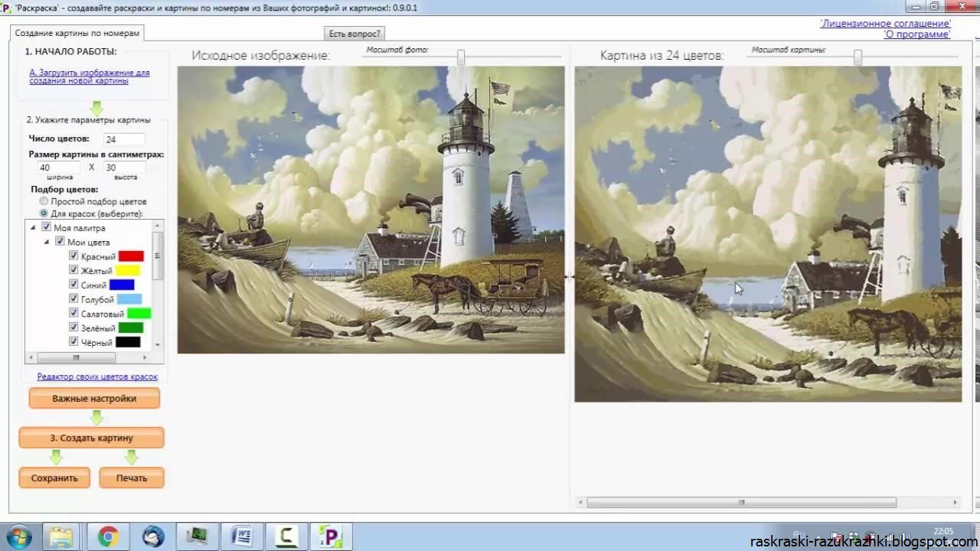
Task: Open the О программе link
Action: click(x=917, y=34)
